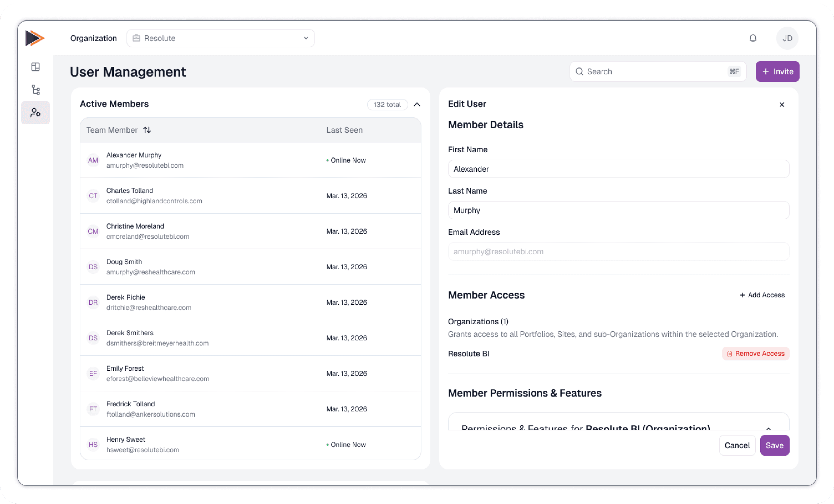Close the Edit User panel
834x504 pixels.
pyautogui.click(x=782, y=104)
